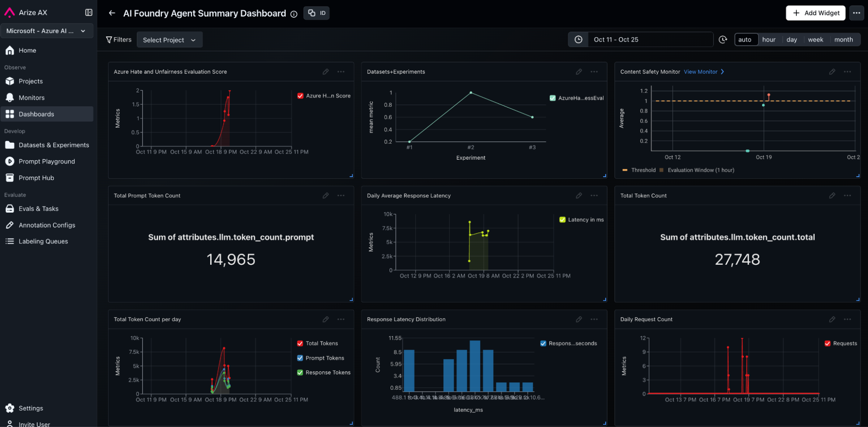Edit the Datasets+Experiments widget with pencil icon

coord(579,72)
